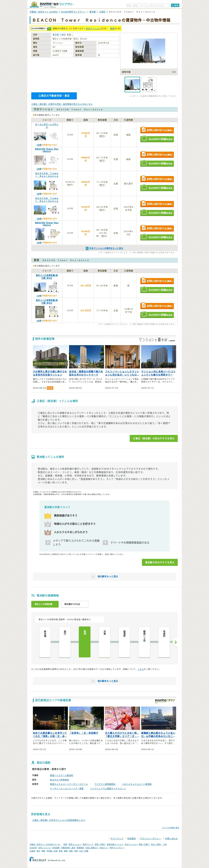The image size is (209, 868).
Task: Click the SUUMO物件ライブラリー logo
Action: (52, 5)
